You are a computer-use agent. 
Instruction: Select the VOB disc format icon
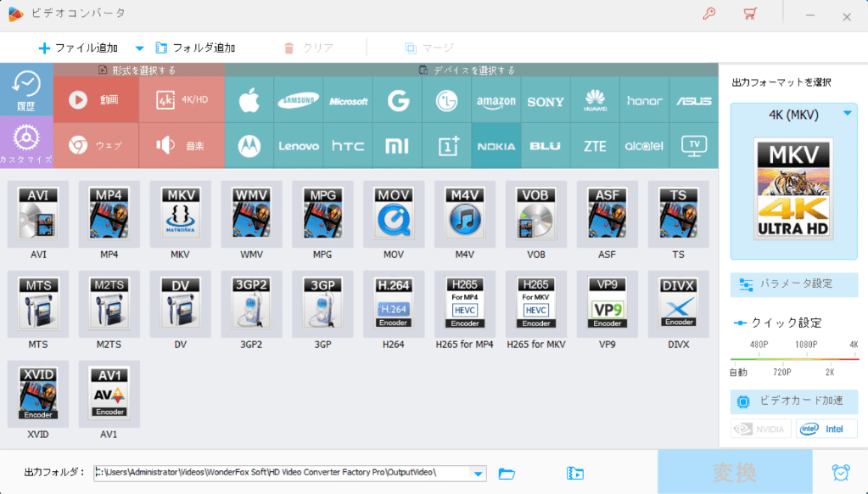(536, 215)
